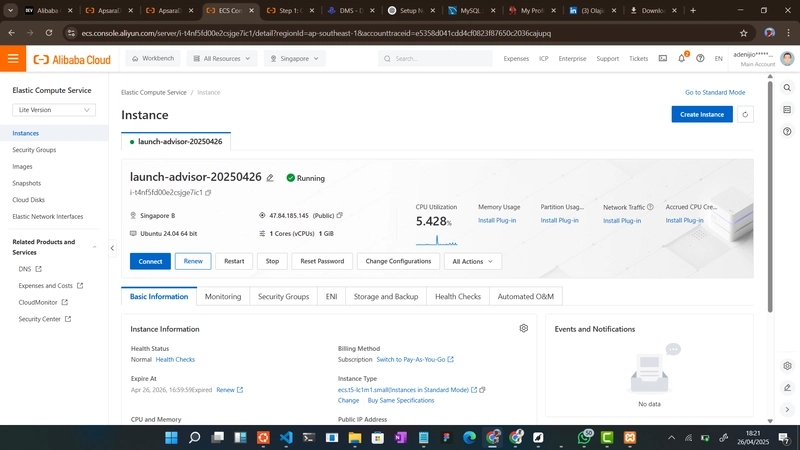Select launch-advisor-20250426 instance tab
This screenshot has height=450, width=800.
pyautogui.click(x=176, y=141)
